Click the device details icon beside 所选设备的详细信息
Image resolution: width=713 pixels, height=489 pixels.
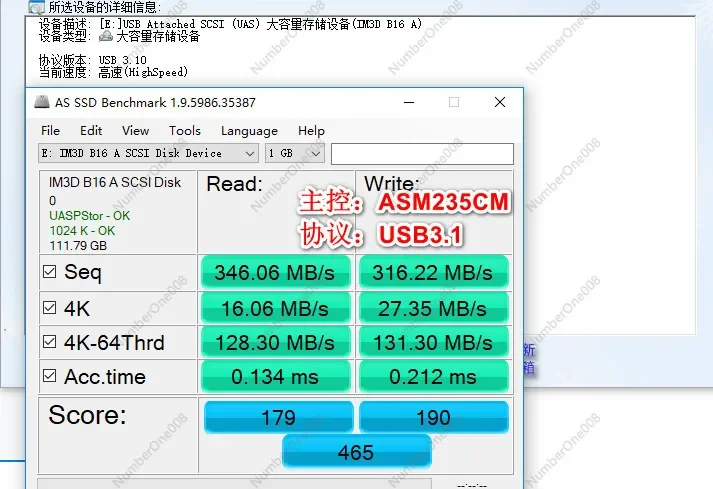pyautogui.click(x=37, y=7)
